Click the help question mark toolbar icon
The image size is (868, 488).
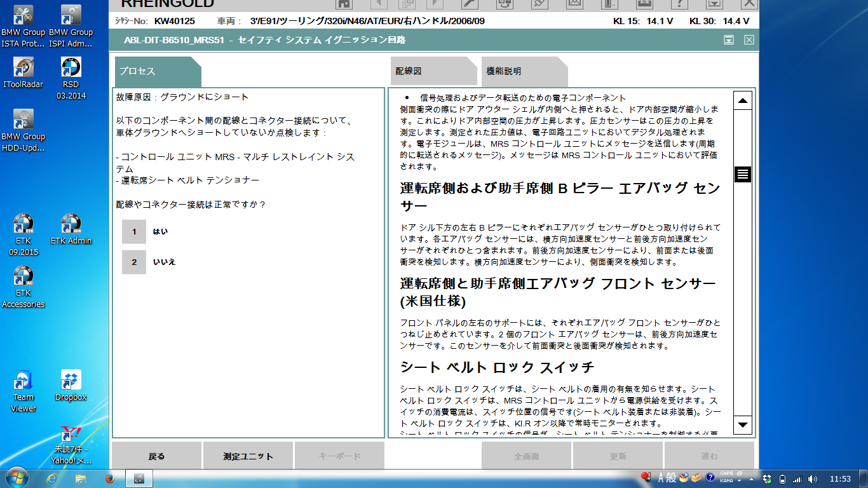[x=680, y=4]
